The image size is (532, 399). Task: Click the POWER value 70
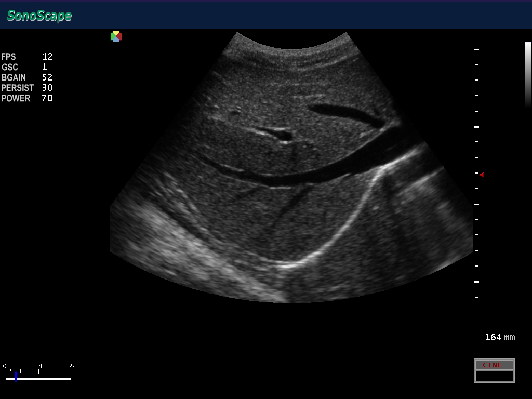click(47, 98)
